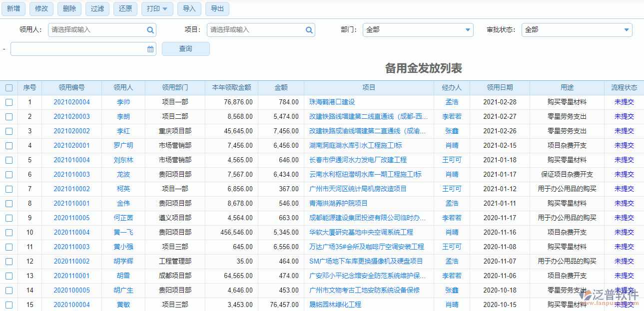This screenshot has width=644, height=311.
Task: Click the 导出 export button
Action: pyautogui.click(x=217, y=8)
